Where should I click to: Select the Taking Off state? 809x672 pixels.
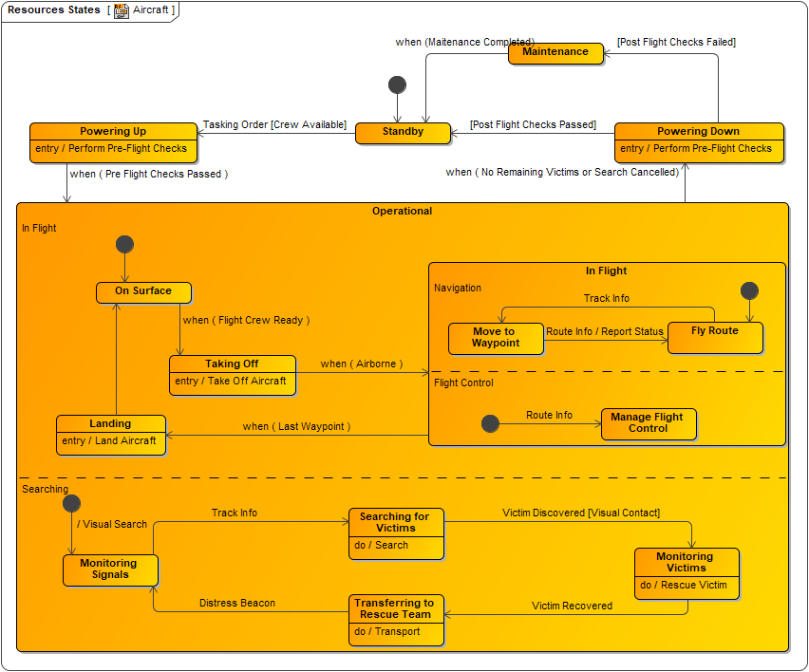coord(232,364)
